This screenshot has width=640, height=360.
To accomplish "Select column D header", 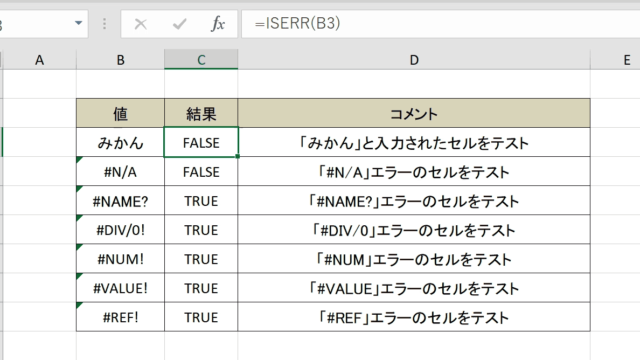I will (x=414, y=60).
